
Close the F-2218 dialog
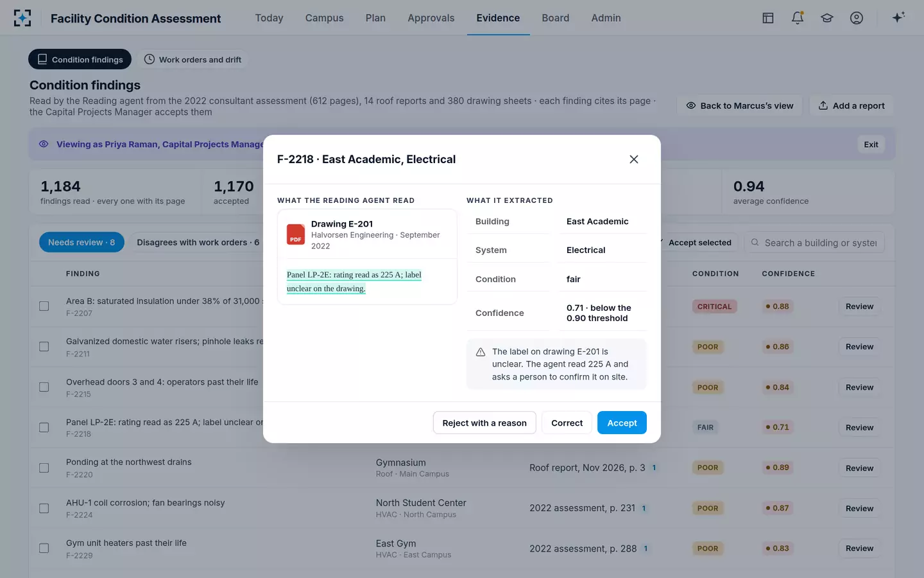634,159
